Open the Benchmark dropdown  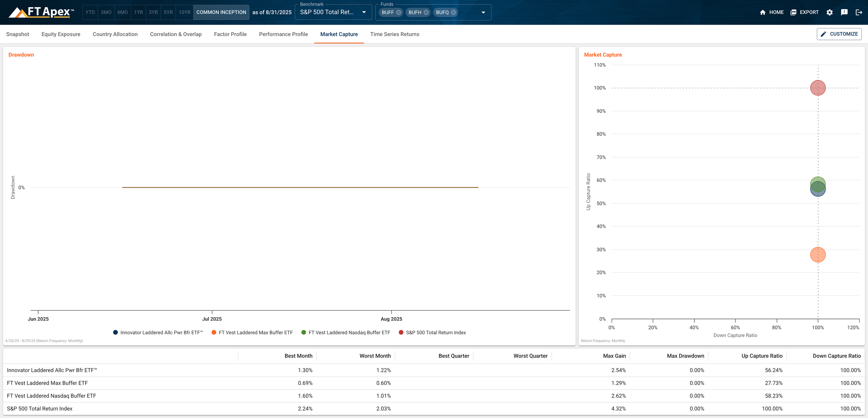point(364,12)
